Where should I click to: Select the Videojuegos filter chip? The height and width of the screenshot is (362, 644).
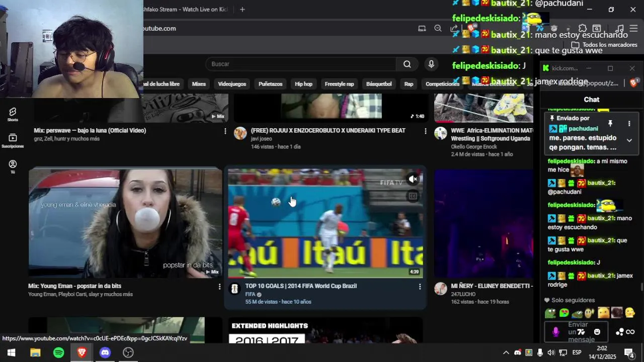coord(232,84)
